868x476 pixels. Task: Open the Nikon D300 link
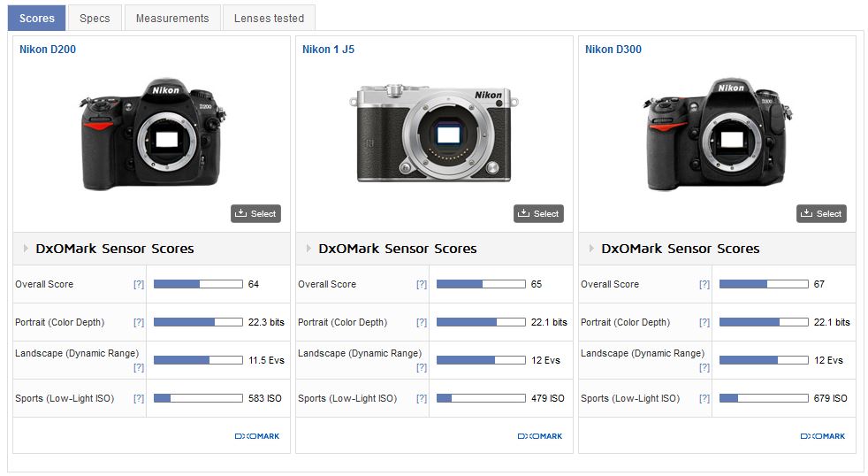point(613,50)
